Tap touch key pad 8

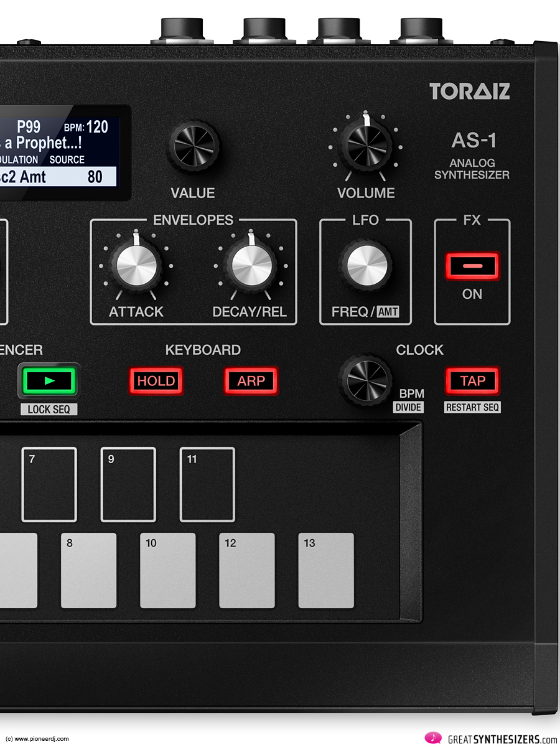tap(88, 570)
